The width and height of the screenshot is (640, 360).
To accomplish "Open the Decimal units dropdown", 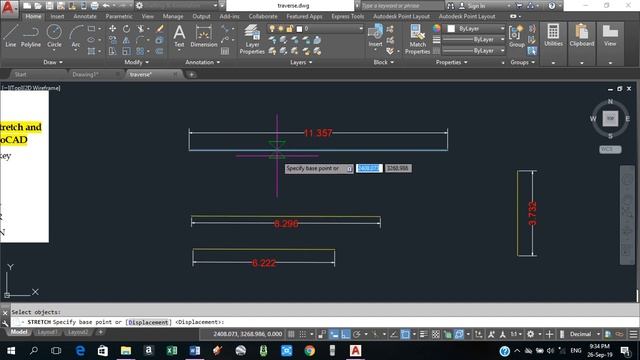I will point(585,334).
